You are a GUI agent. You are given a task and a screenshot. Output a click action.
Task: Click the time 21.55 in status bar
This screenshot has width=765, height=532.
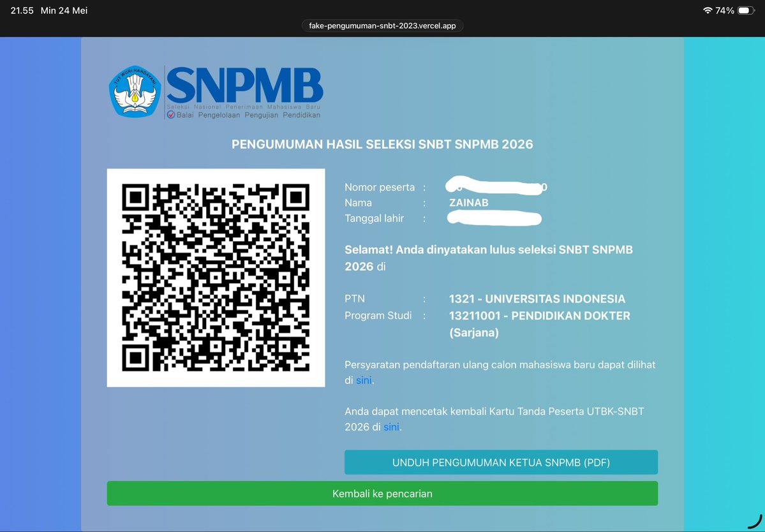click(22, 10)
